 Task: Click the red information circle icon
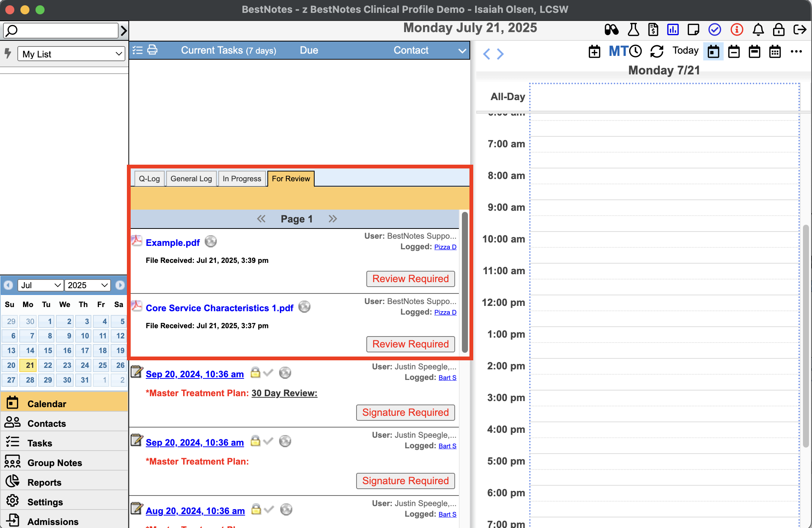(x=736, y=29)
